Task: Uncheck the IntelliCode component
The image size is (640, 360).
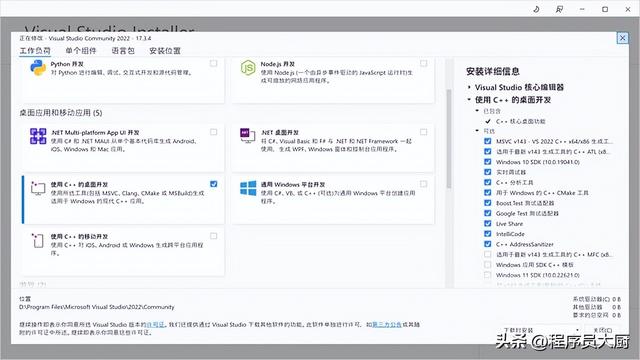Action: tap(487, 234)
